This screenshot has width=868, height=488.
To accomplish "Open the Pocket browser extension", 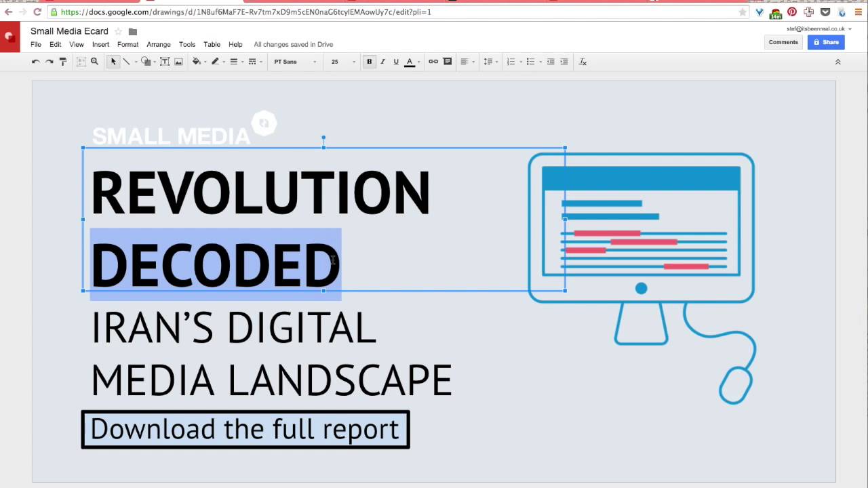I will [825, 12].
